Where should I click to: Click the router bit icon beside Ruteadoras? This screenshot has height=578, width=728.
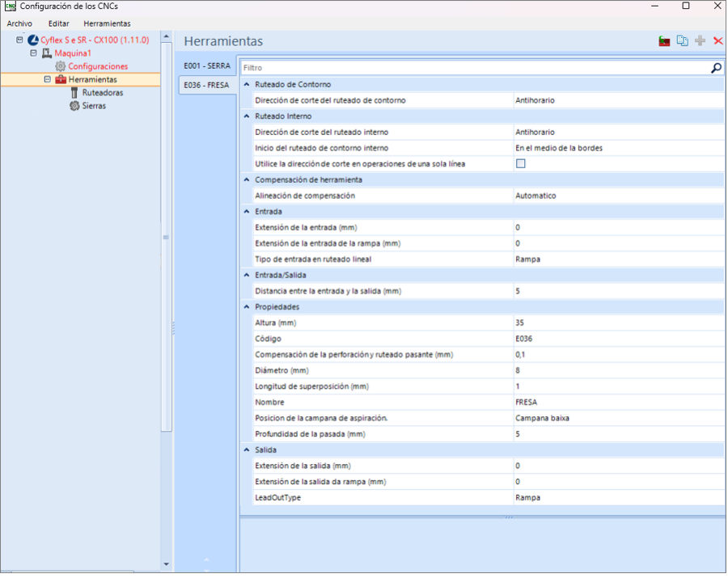coord(74,93)
